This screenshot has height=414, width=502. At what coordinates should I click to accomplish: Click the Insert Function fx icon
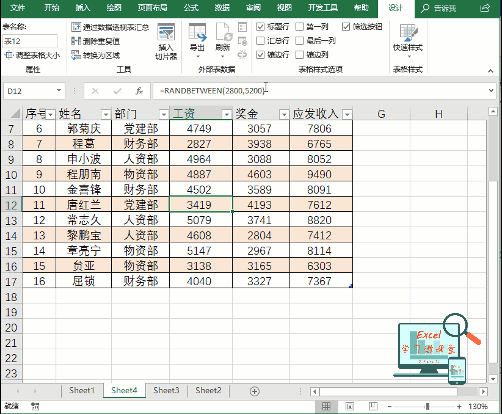[x=139, y=91]
